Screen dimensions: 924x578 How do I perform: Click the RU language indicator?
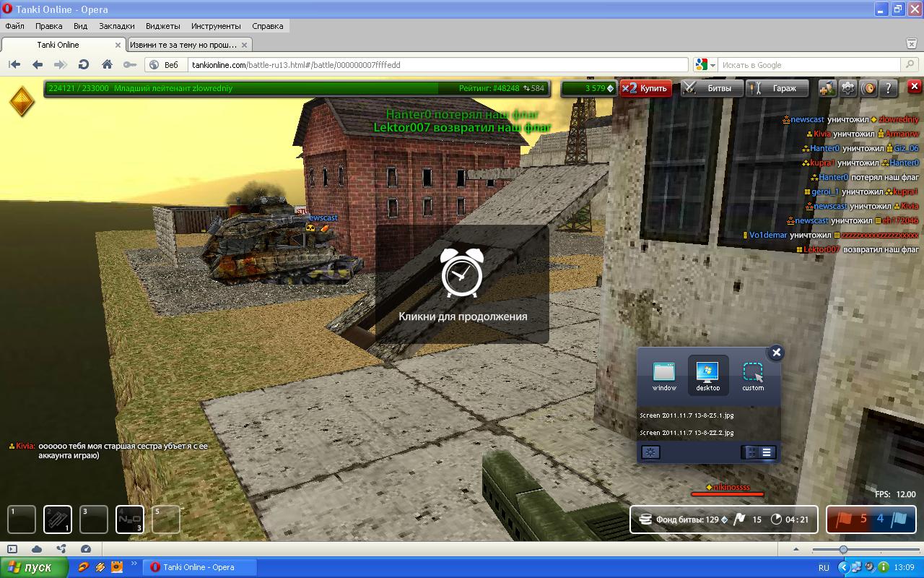(824, 568)
